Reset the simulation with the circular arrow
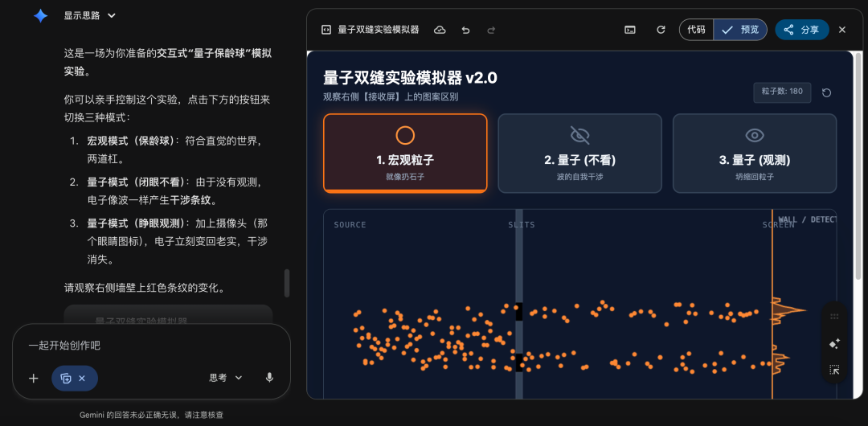The image size is (868, 426). tap(826, 92)
